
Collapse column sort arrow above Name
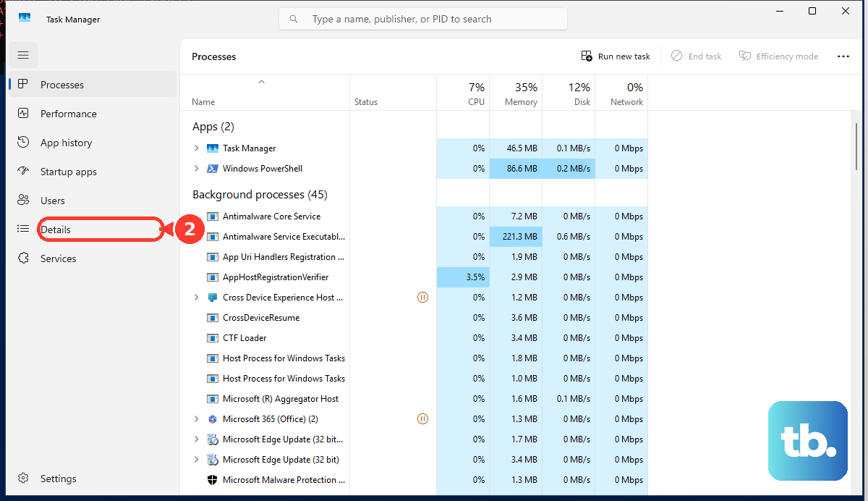pos(262,82)
